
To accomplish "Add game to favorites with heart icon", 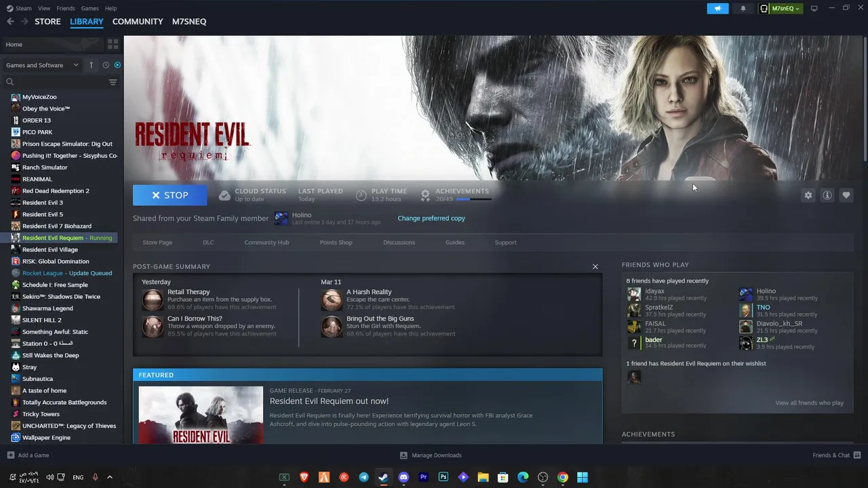I will (x=846, y=195).
